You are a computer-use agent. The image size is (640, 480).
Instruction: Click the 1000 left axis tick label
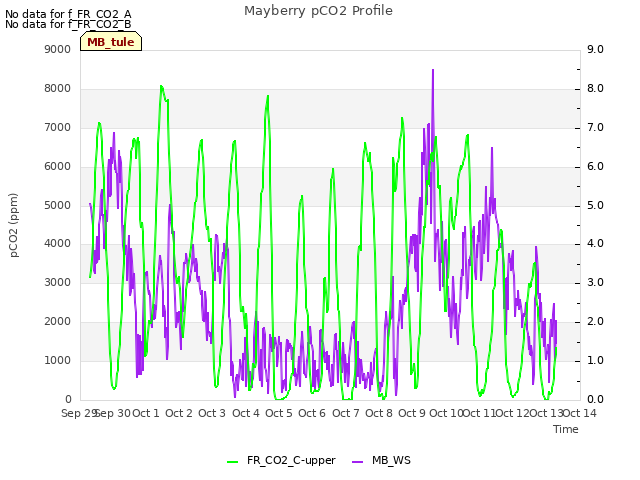click(58, 360)
